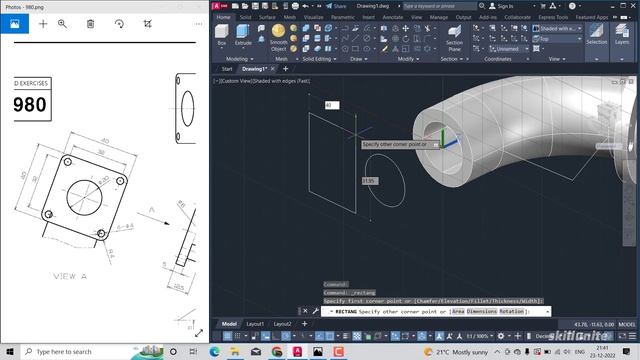Open the 'Unnamed' UCS dropdown
This screenshot has height=360, width=640.
click(x=509, y=49)
